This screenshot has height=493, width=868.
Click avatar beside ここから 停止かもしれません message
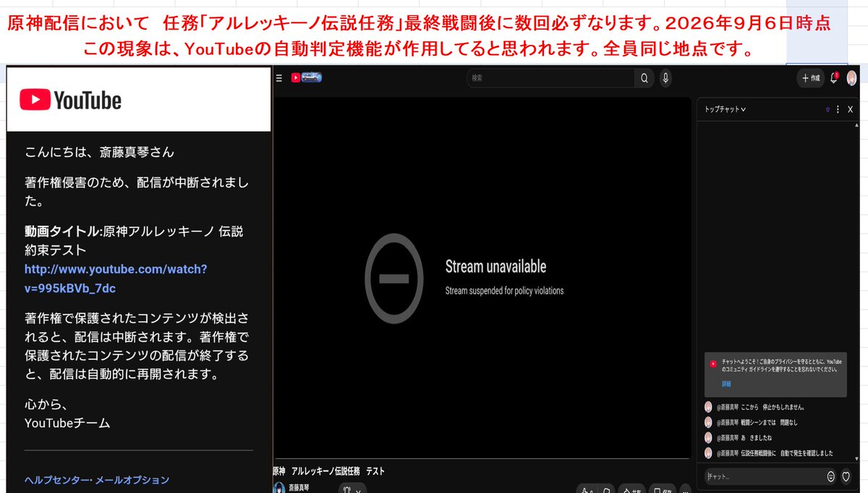[x=708, y=407]
